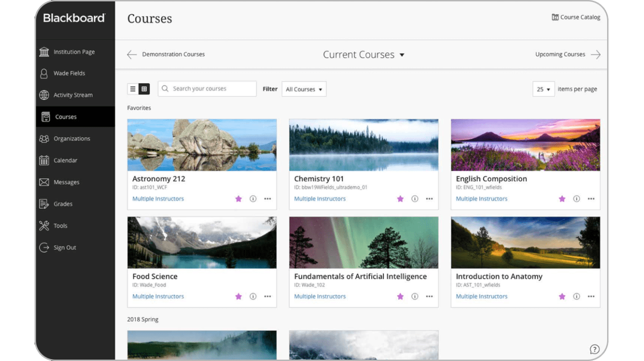Open info icon for Chemistry 101
The image size is (644, 361).
[x=415, y=199]
